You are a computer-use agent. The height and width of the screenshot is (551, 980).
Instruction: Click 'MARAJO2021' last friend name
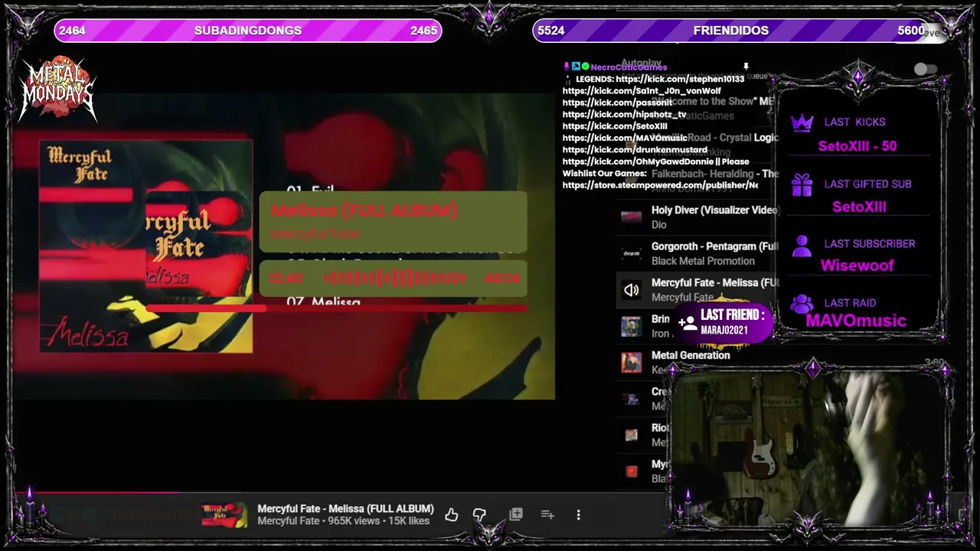pyautogui.click(x=724, y=331)
